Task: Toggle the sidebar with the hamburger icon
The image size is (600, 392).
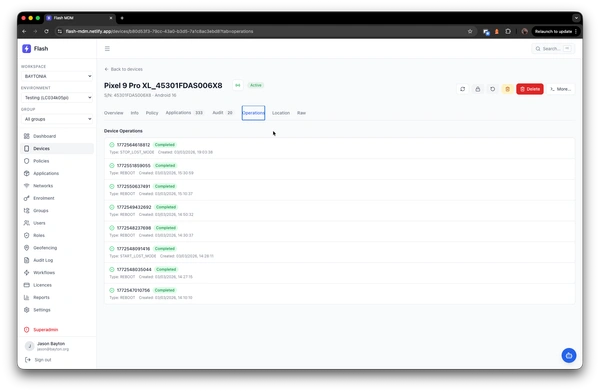Action: (107, 49)
